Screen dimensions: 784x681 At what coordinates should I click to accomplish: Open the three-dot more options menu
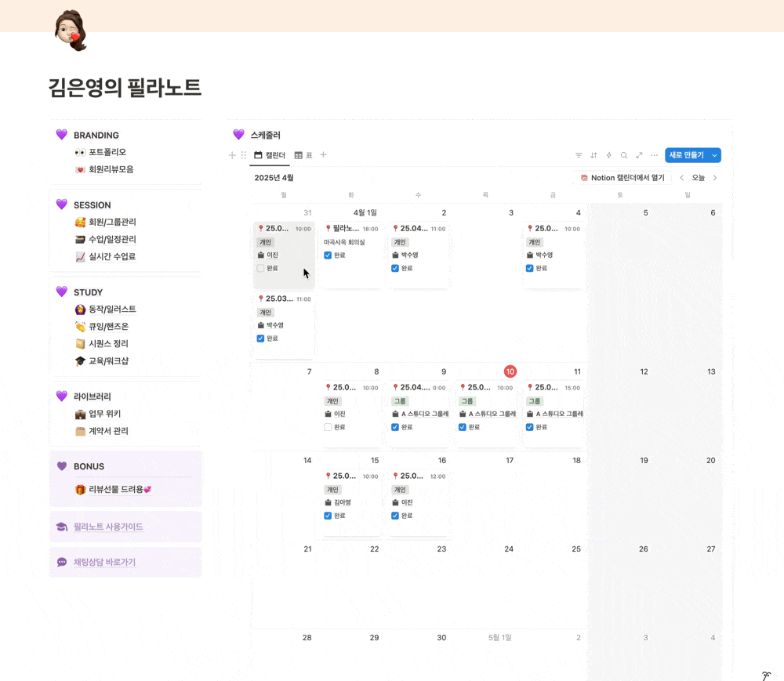[654, 155]
